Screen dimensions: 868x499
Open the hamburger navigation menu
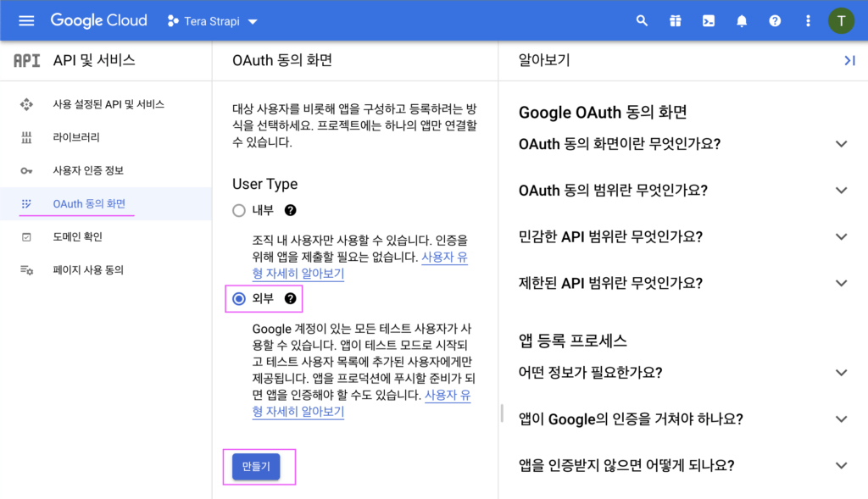pos(26,20)
